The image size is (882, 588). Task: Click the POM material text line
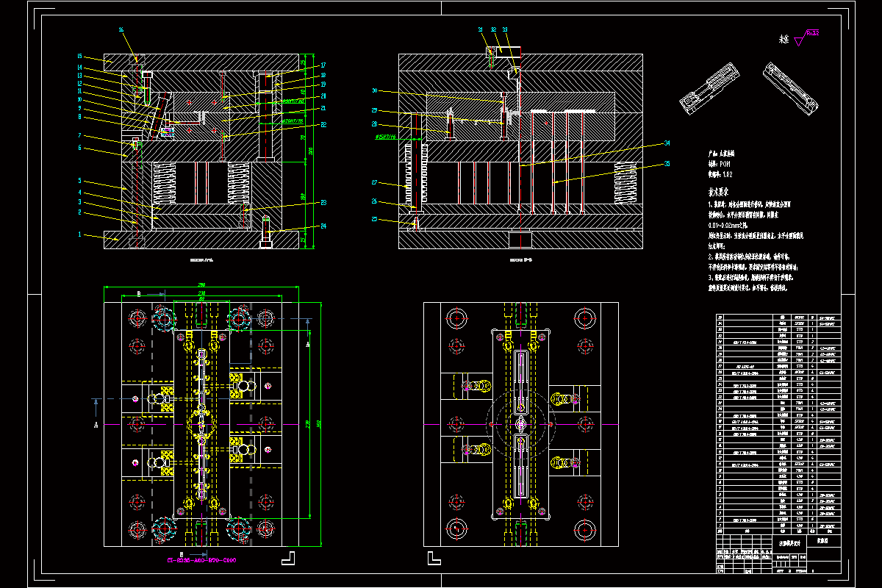(x=720, y=164)
